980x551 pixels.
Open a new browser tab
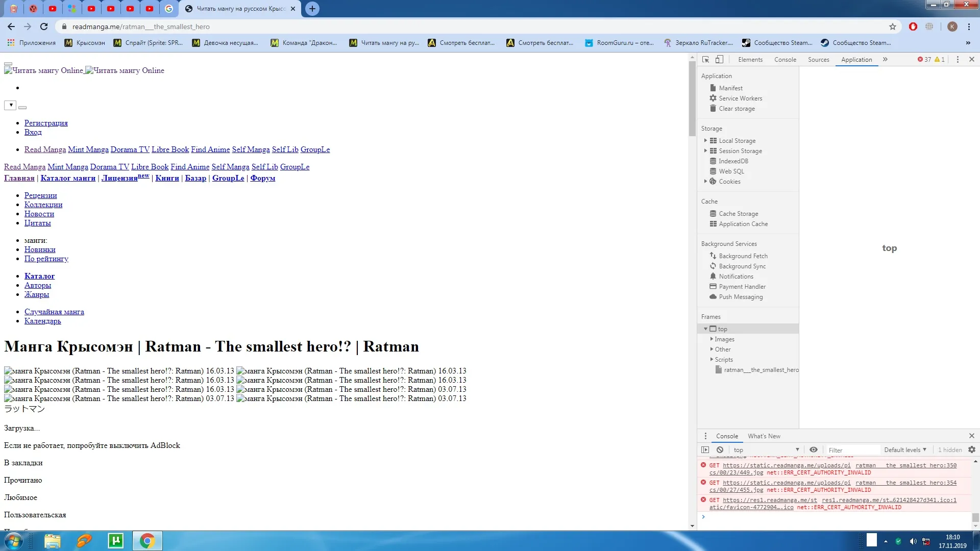point(312,9)
